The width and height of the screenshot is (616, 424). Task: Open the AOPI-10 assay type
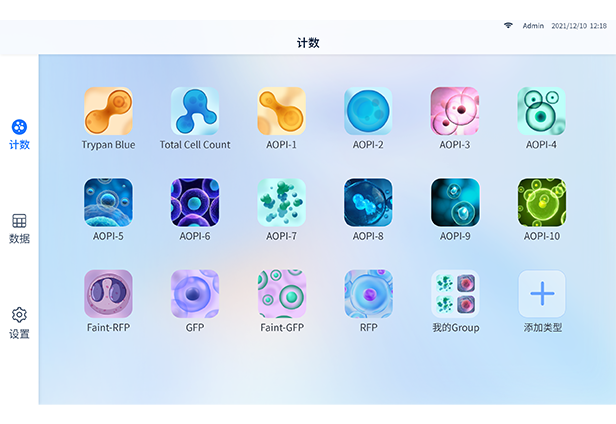click(542, 203)
